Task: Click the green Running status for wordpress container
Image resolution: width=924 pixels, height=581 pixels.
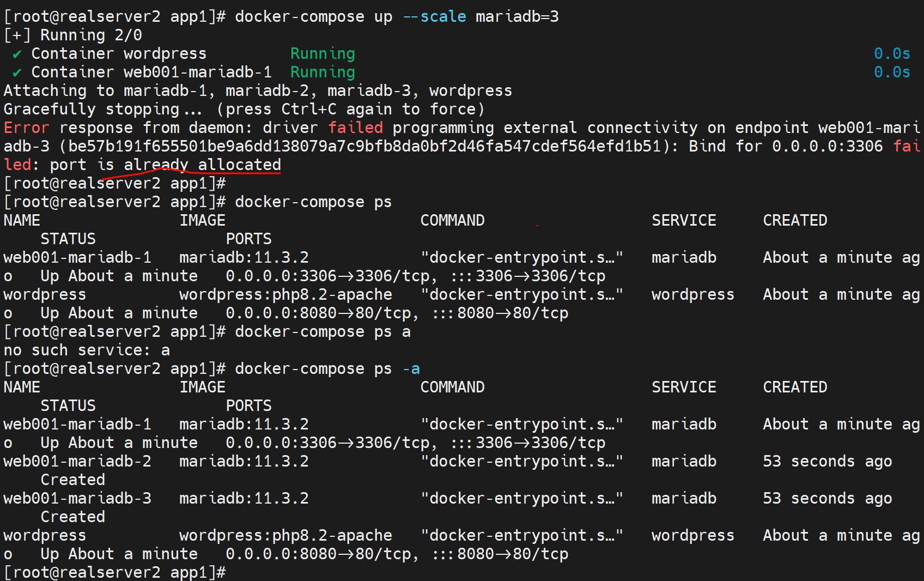Action: point(323,53)
